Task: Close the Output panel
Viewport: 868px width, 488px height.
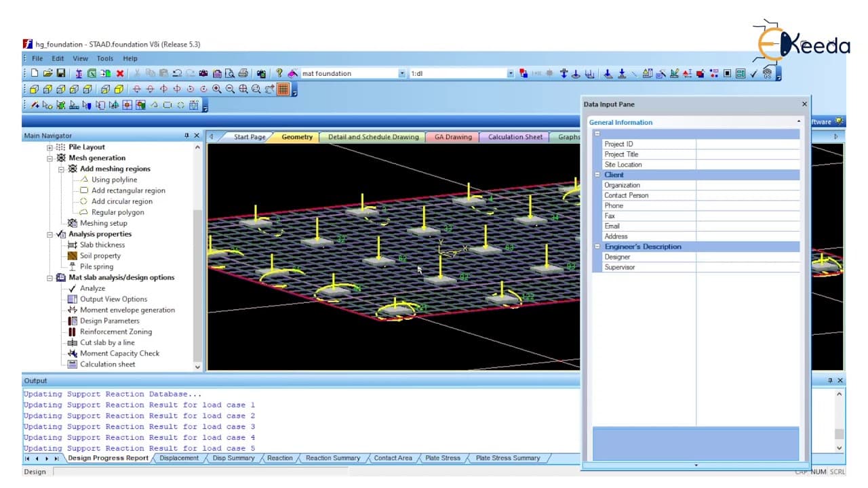Action: point(840,381)
